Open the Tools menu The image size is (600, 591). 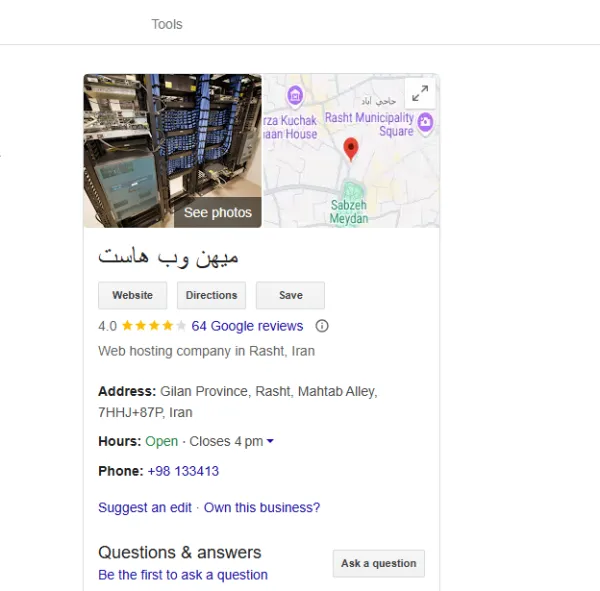(x=167, y=24)
